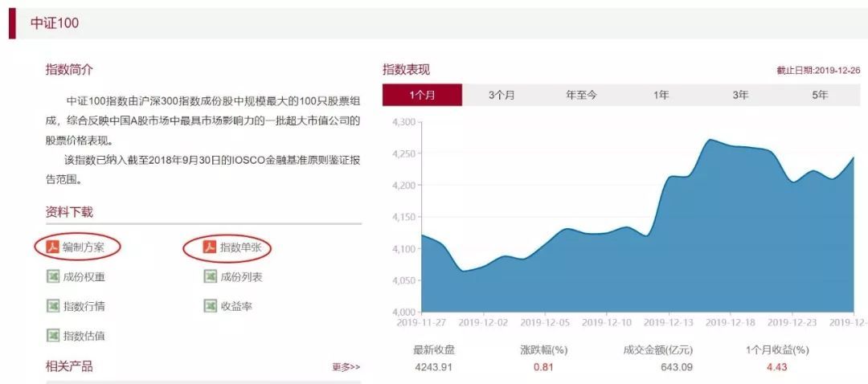Select the 3年 time range tab

(740, 95)
